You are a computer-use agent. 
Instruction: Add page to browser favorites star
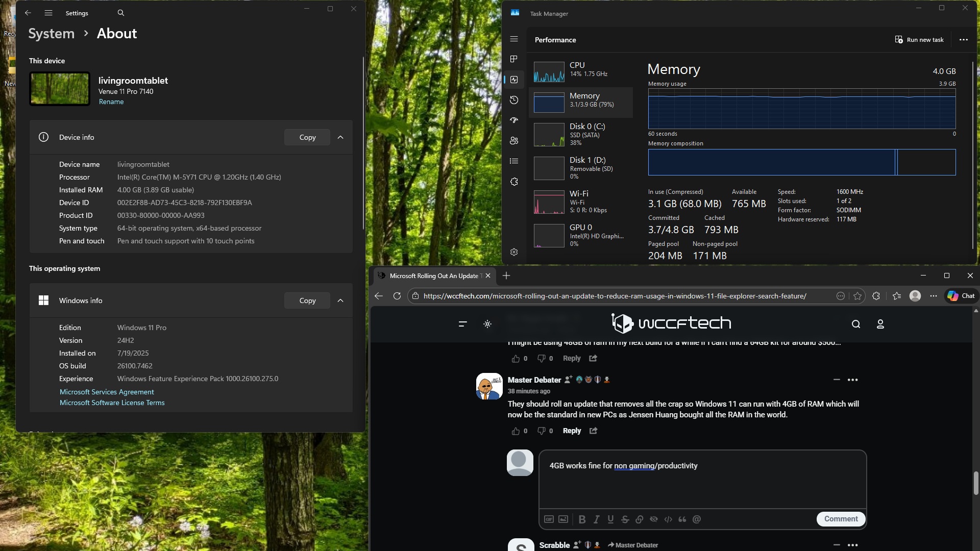pyautogui.click(x=857, y=296)
